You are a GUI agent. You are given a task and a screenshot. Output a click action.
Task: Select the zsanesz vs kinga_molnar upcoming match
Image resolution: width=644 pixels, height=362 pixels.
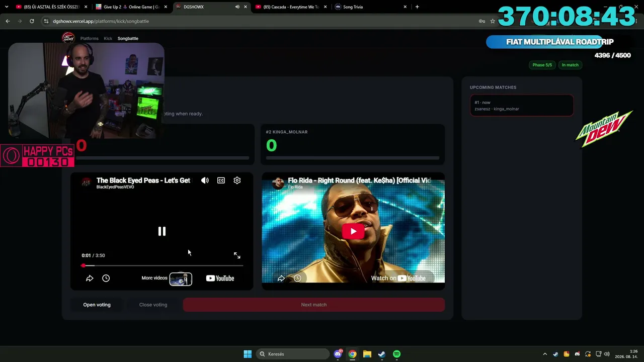pyautogui.click(x=522, y=106)
